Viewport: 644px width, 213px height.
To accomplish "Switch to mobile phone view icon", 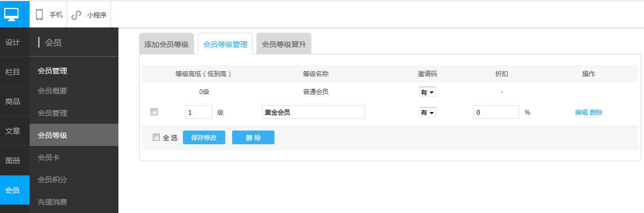I will [40, 15].
